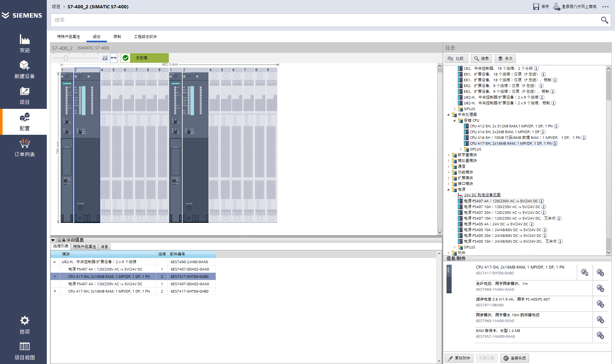615x364 pixels.
Task: Click the 更改附件 button
Action: pos(459,358)
